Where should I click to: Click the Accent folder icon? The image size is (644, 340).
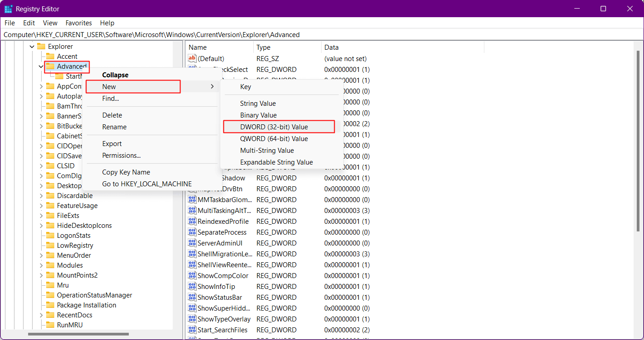(50, 56)
